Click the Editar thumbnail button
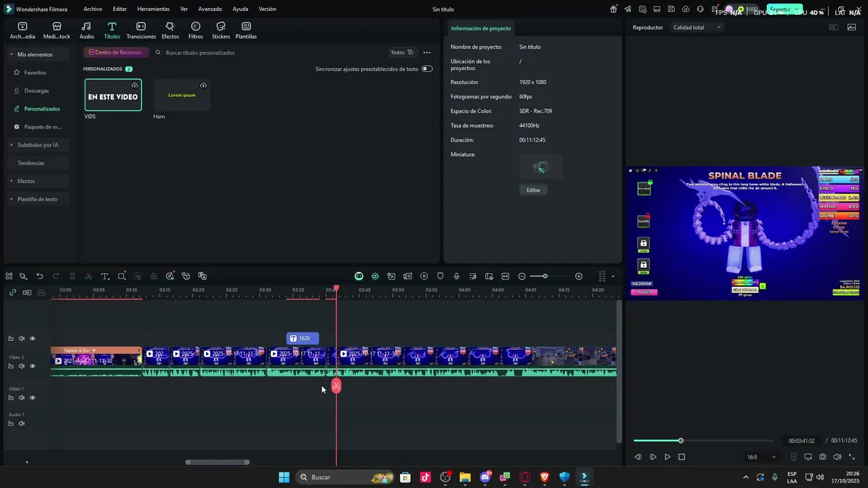 pos(534,190)
